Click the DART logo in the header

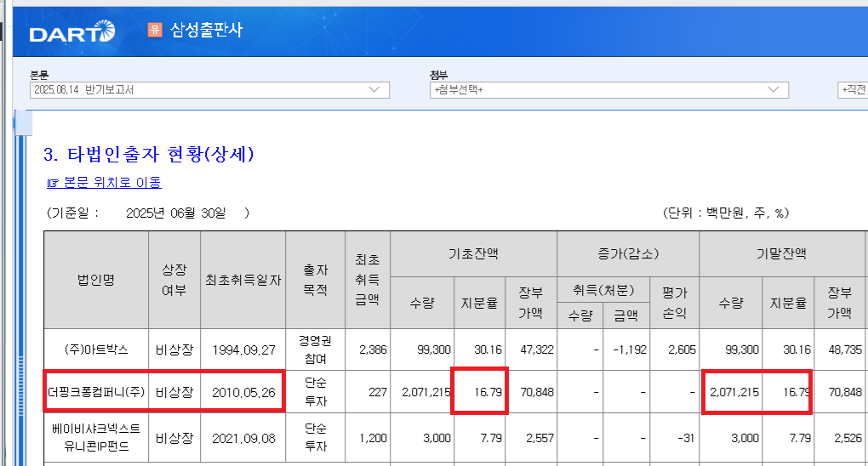coord(71,32)
